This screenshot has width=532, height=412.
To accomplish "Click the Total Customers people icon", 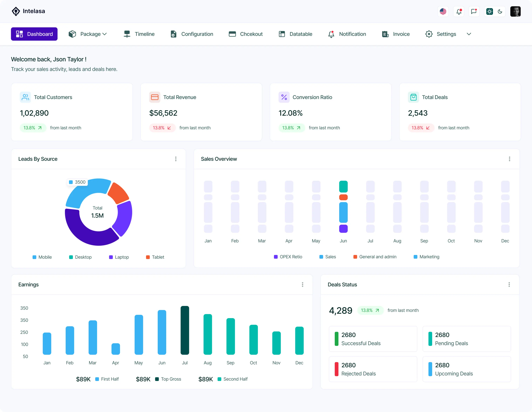I will pos(25,97).
